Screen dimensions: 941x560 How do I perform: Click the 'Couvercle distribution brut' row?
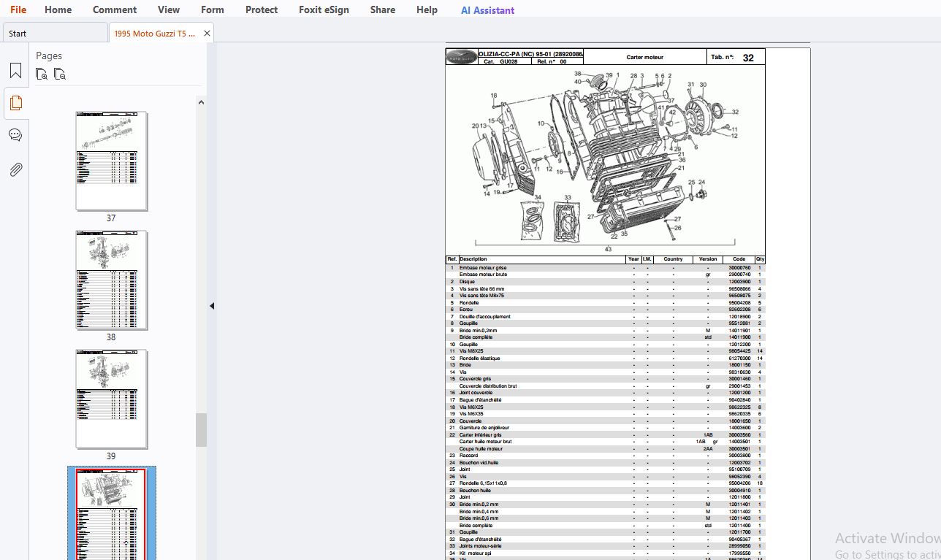coord(605,386)
